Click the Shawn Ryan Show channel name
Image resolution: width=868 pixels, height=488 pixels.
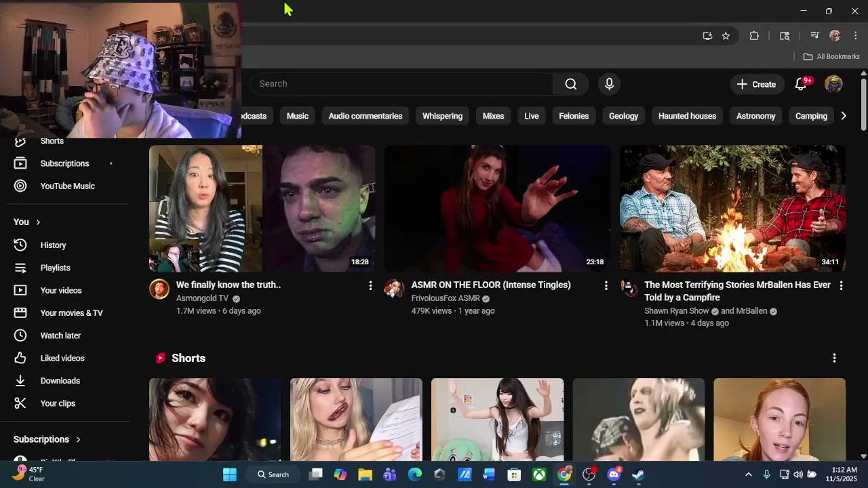coord(677,311)
